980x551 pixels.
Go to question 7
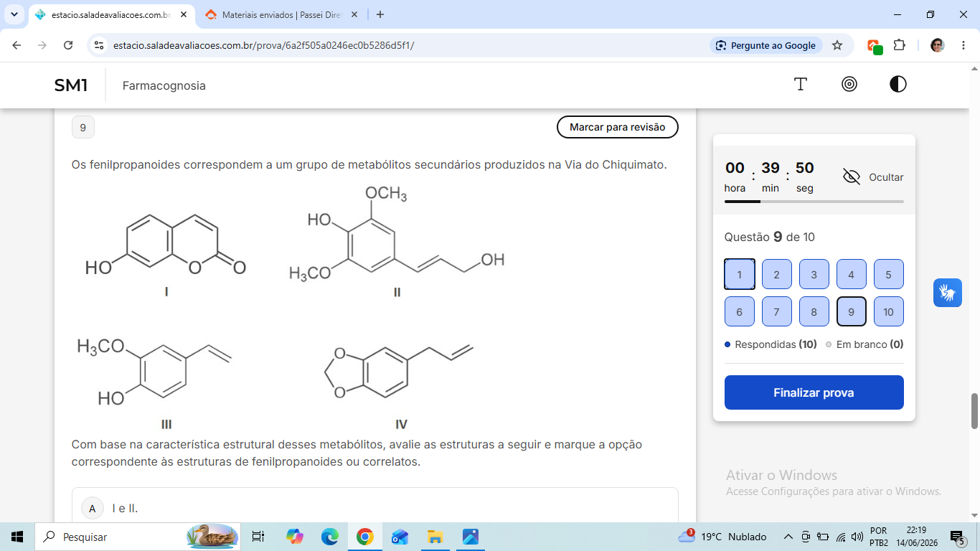tap(777, 311)
